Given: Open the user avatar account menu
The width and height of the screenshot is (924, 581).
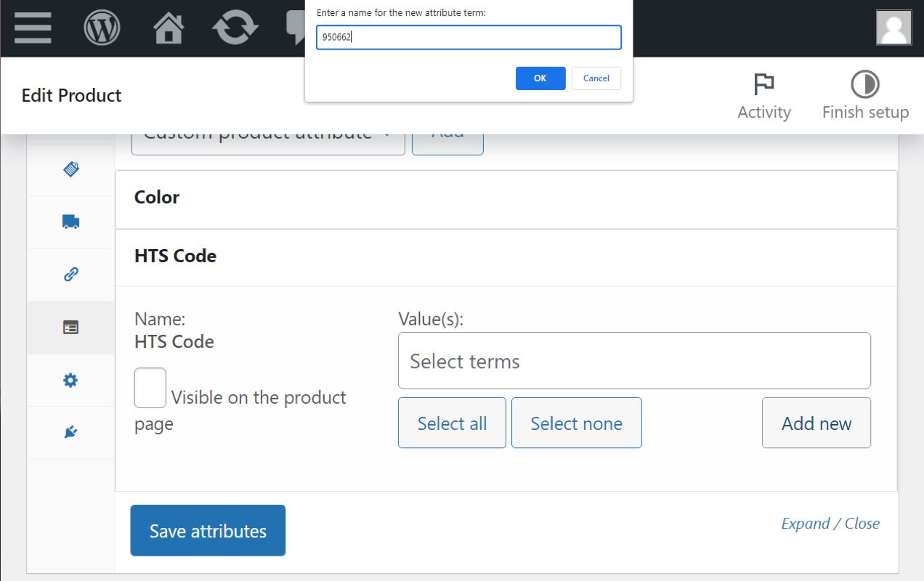Looking at the screenshot, I should point(893,28).
